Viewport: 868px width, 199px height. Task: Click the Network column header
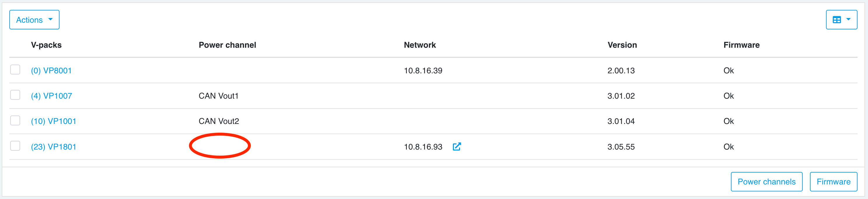[x=420, y=45]
